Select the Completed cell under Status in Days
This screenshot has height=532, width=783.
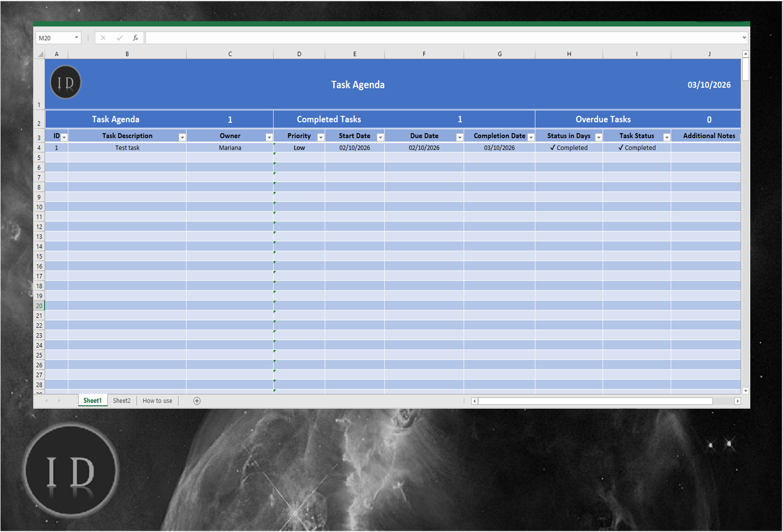coord(569,148)
